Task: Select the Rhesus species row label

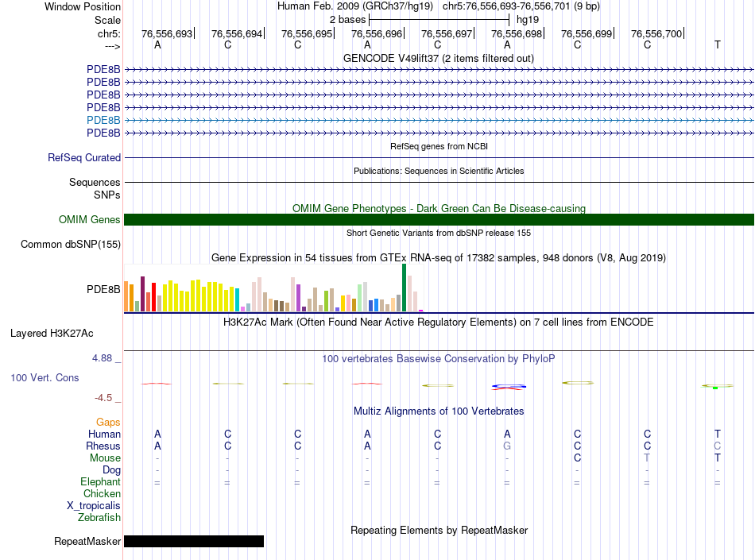Action: [103, 446]
